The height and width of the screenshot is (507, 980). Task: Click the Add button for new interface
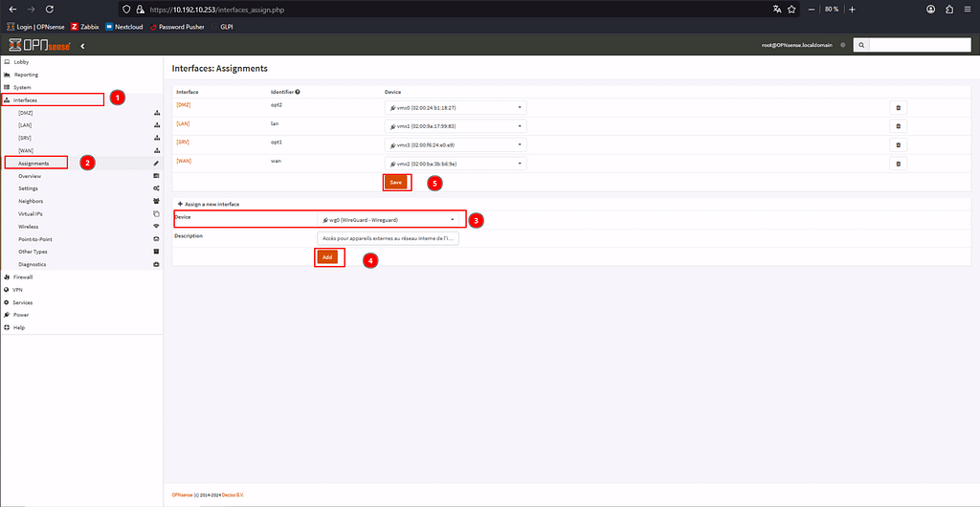click(x=327, y=256)
